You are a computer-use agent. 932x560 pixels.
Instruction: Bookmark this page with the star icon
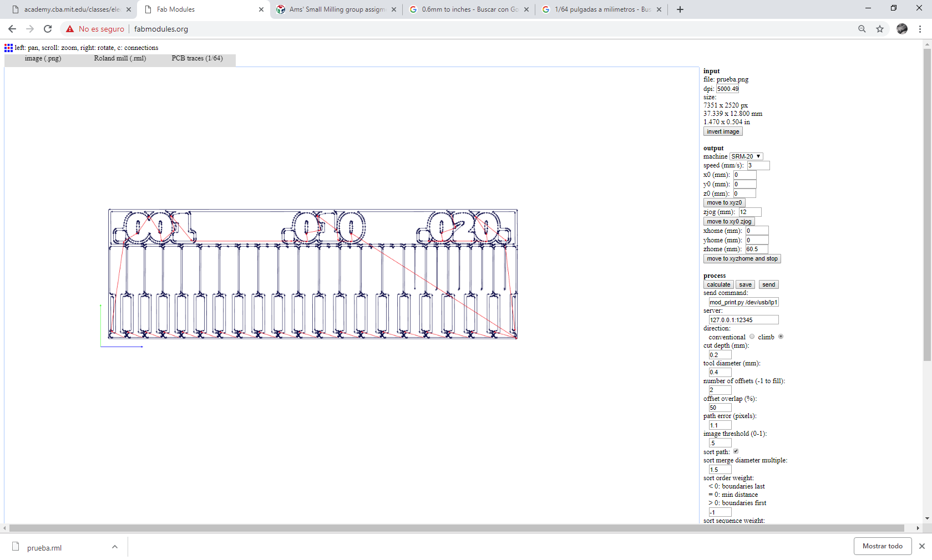pyautogui.click(x=880, y=29)
